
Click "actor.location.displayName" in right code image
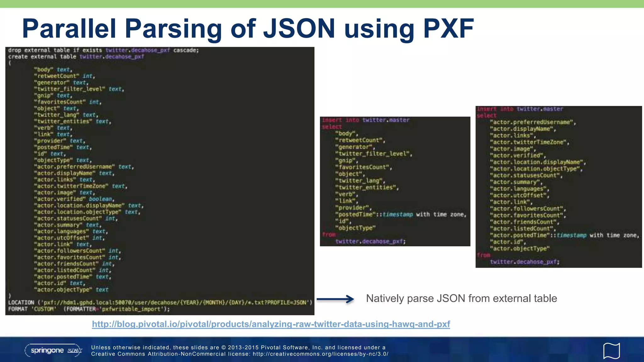(x=538, y=162)
